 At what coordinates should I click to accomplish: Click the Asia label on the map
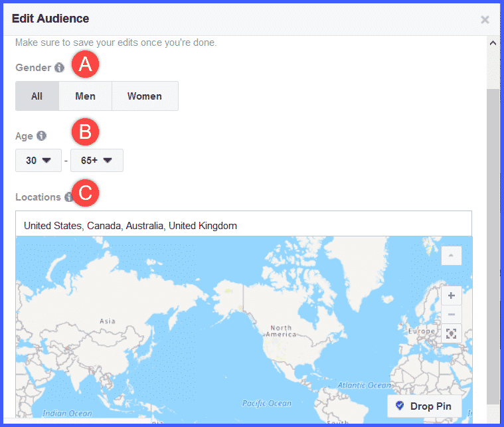[107, 321]
